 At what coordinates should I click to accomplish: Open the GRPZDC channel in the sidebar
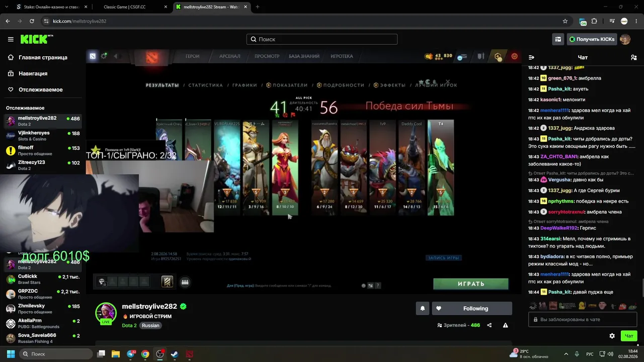(x=43, y=294)
